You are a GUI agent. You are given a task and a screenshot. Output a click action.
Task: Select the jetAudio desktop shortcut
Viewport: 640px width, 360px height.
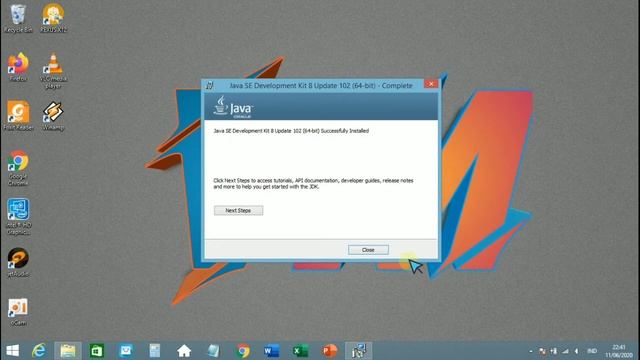(18, 262)
